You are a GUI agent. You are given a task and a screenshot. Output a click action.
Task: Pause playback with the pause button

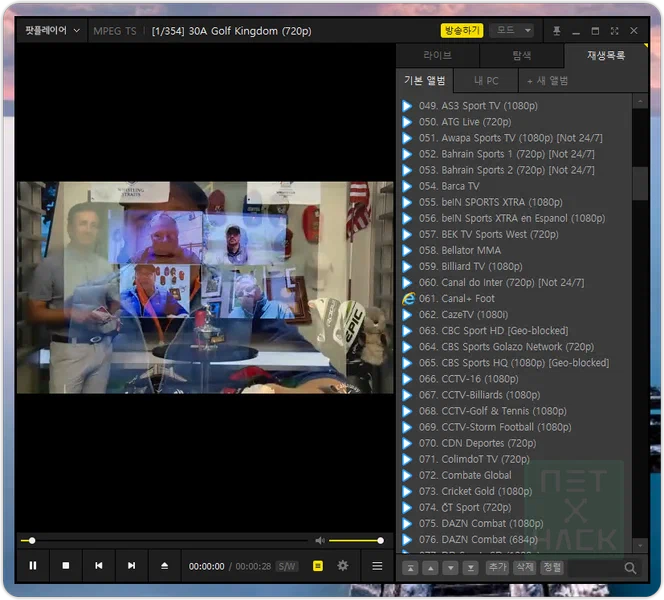tap(33, 566)
